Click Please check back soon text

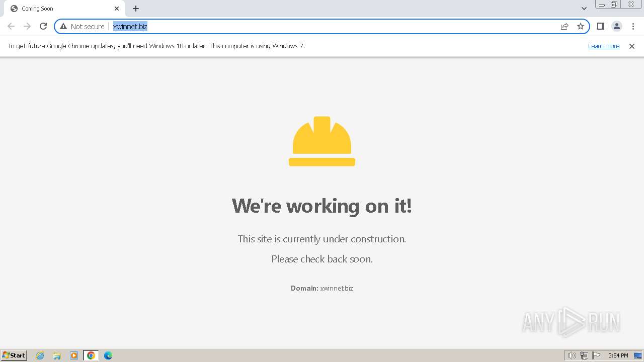[322, 259]
